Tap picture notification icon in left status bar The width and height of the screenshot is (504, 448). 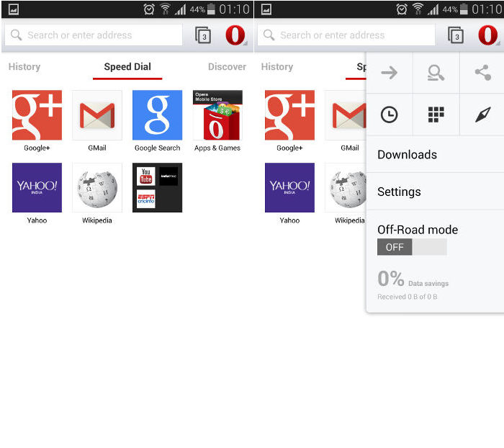[x=14, y=9]
